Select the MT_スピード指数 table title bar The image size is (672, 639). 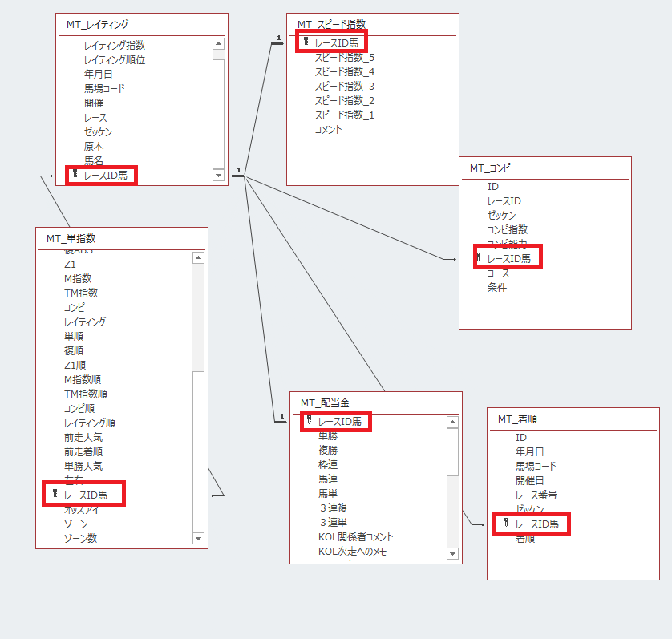point(372,25)
